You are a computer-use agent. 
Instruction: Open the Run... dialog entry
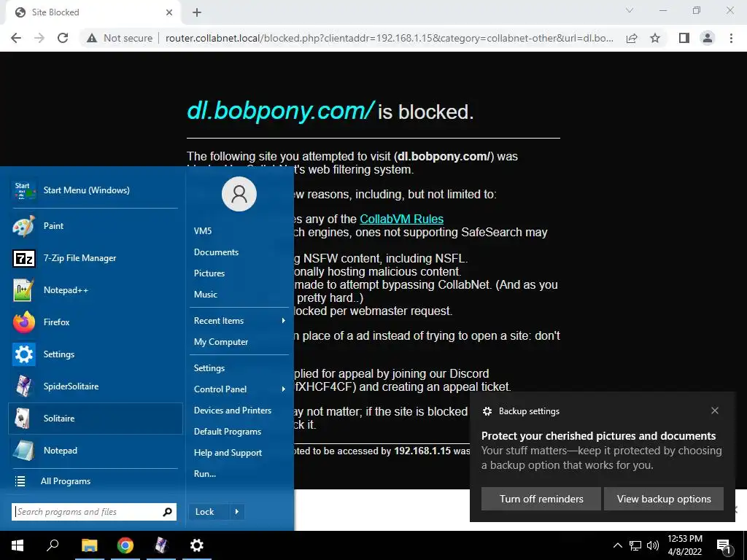pyautogui.click(x=239, y=474)
